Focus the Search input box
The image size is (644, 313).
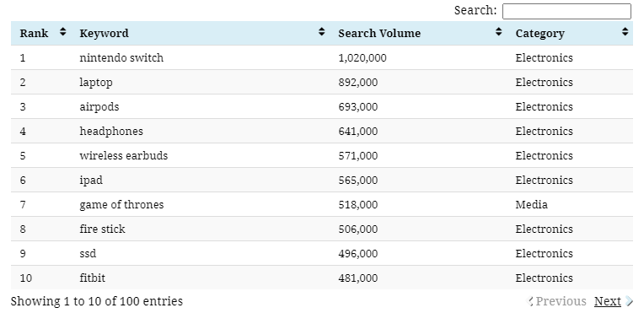click(x=566, y=11)
